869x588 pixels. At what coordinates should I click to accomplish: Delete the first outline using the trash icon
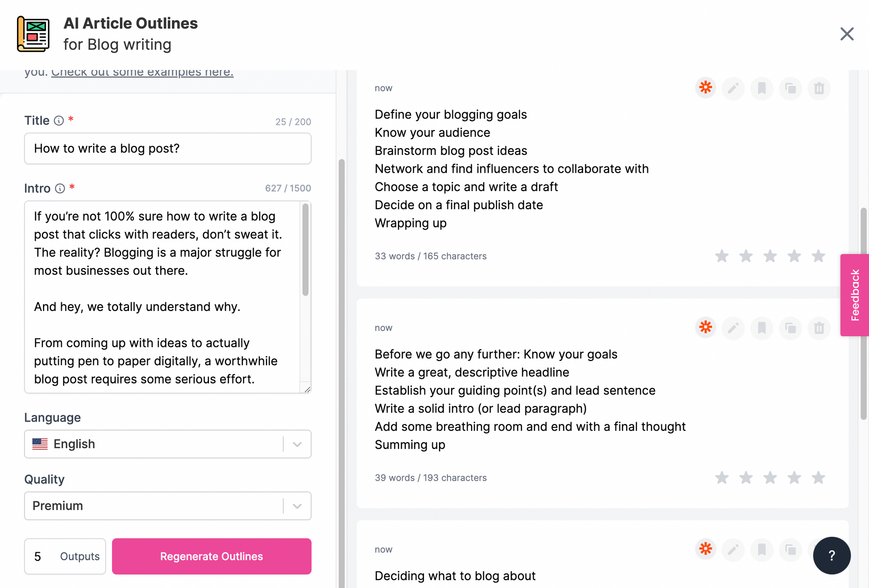pos(819,89)
